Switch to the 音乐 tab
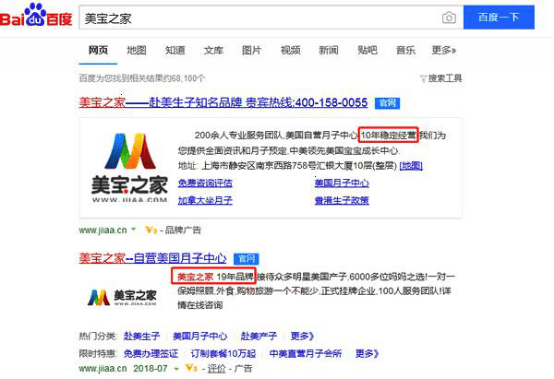This screenshot has width=554, height=379. (x=406, y=50)
